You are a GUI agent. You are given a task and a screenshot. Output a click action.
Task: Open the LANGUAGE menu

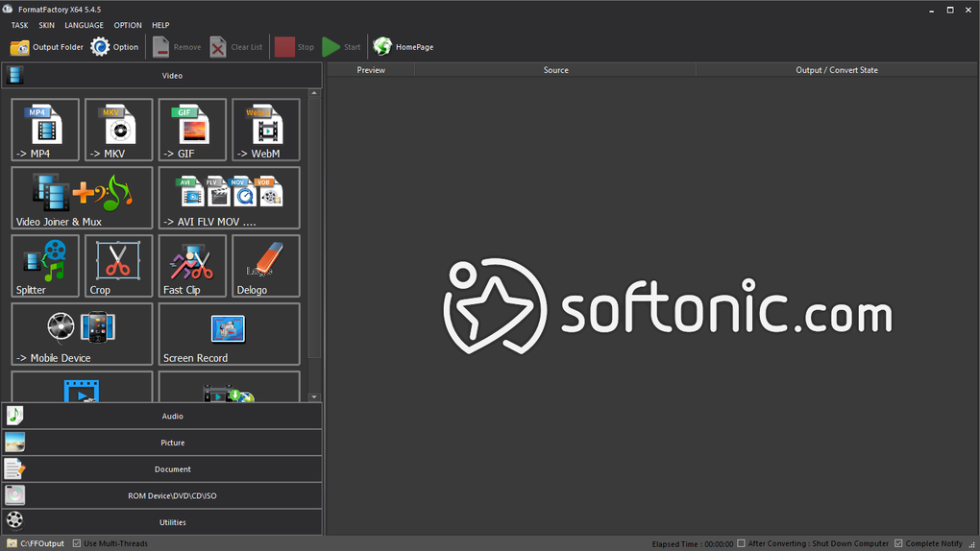(x=84, y=25)
